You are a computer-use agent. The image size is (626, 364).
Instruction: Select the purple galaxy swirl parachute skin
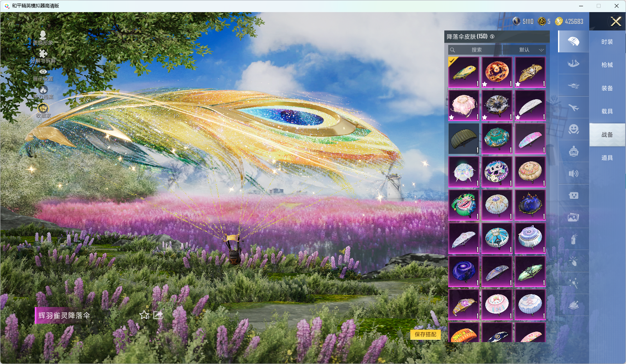[464, 271]
